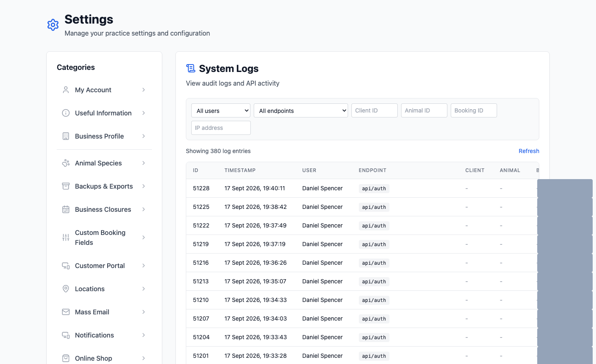Open the Customer Portal settings category
This screenshot has width=596, height=364.
click(x=104, y=266)
